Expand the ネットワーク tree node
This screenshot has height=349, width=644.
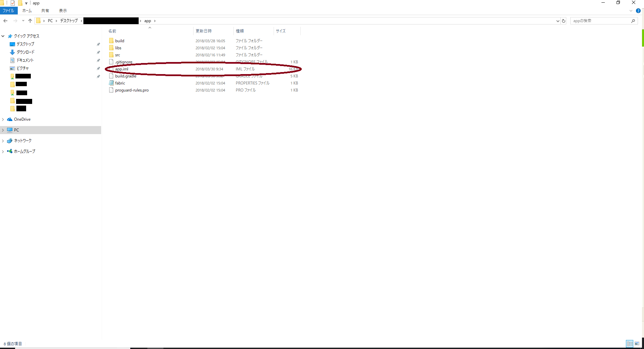click(x=3, y=141)
